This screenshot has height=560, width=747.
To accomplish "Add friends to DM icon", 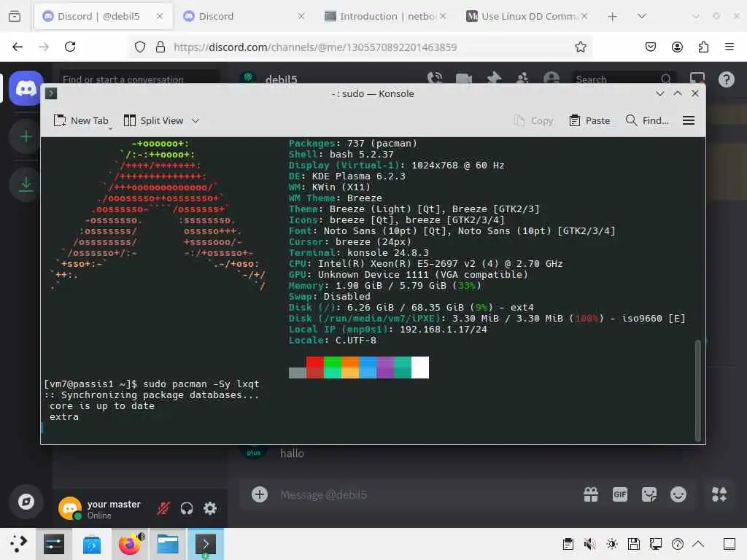I will click(522, 79).
